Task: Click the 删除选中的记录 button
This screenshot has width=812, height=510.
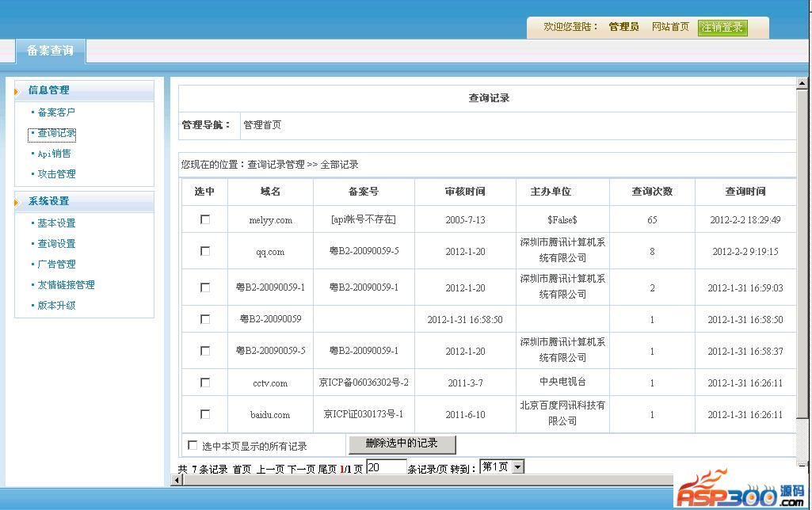Action: pos(402,443)
